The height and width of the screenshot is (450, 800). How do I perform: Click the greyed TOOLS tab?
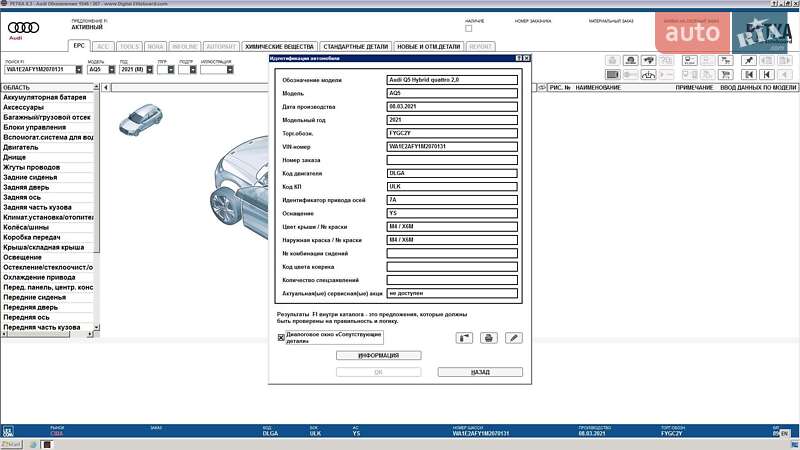[x=129, y=46]
